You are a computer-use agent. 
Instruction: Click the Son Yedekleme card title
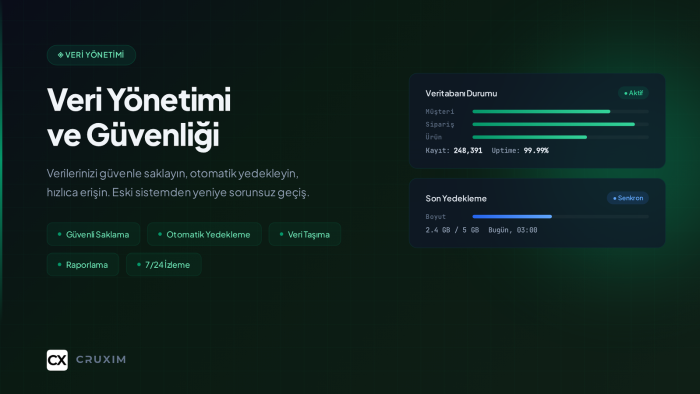456,198
